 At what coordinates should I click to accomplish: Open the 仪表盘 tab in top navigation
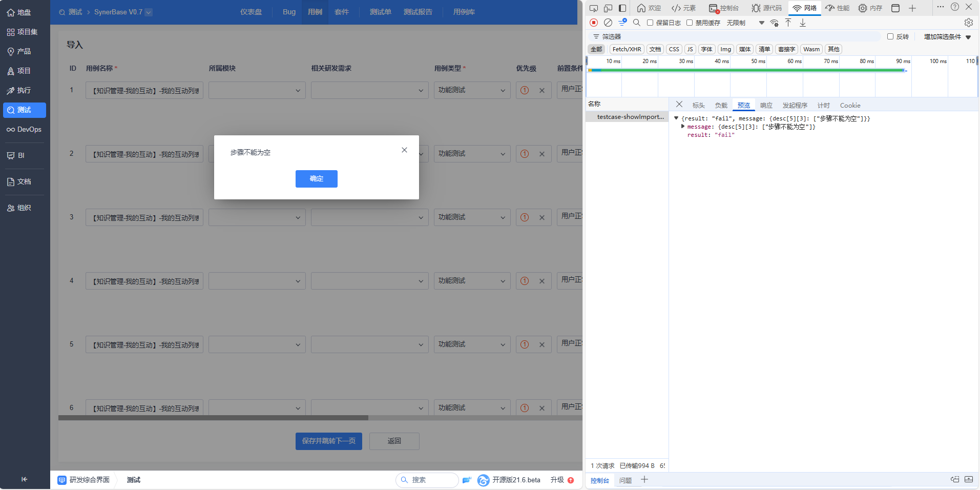[x=251, y=12]
